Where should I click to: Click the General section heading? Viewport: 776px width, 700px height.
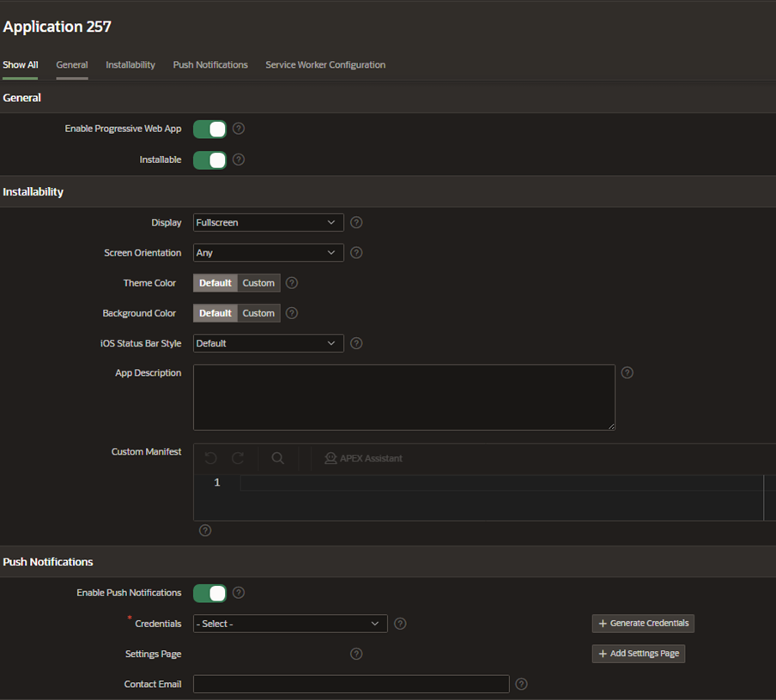21,98
